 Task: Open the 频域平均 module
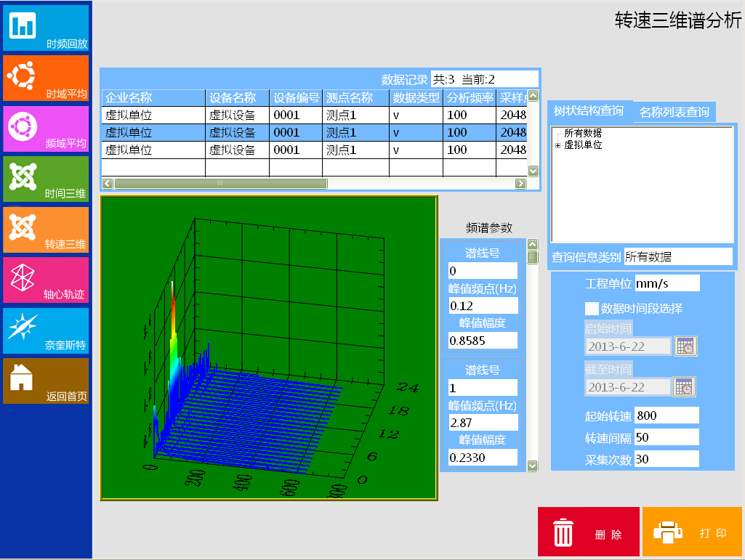[46, 129]
